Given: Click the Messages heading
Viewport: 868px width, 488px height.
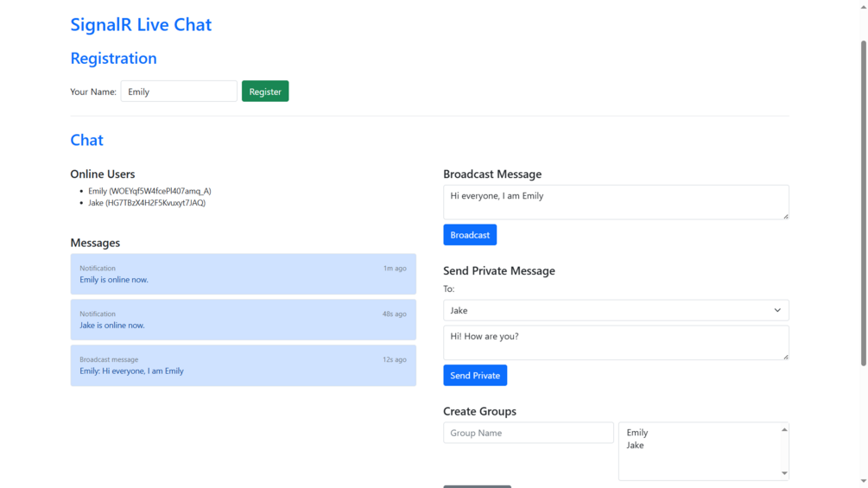Looking at the screenshot, I should pos(95,243).
